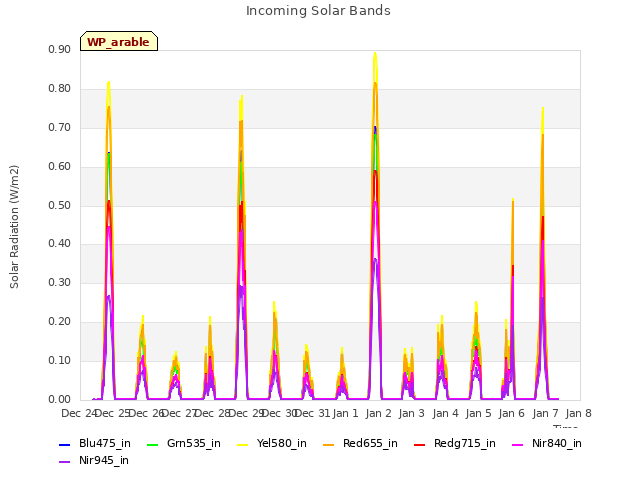Image resolution: width=640 pixels, height=480 pixels.
Task: Click the Jan 2 x-axis date label
Action: coord(379,413)
